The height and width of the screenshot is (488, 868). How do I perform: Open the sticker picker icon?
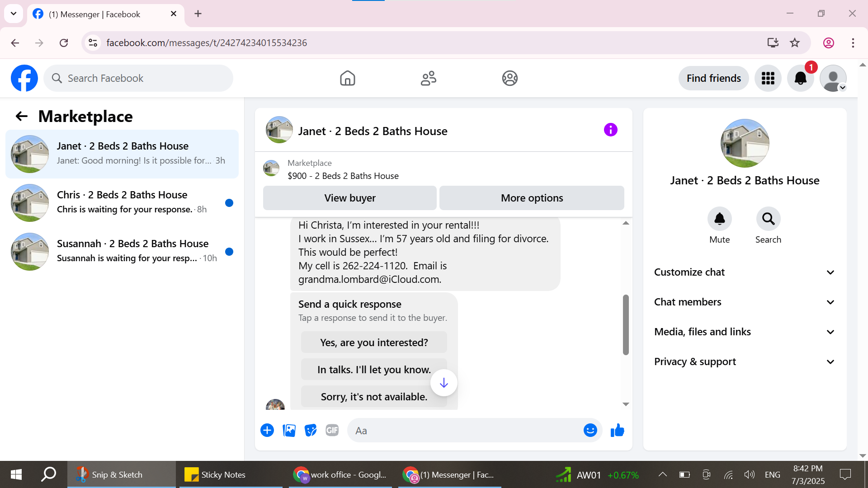311,431
